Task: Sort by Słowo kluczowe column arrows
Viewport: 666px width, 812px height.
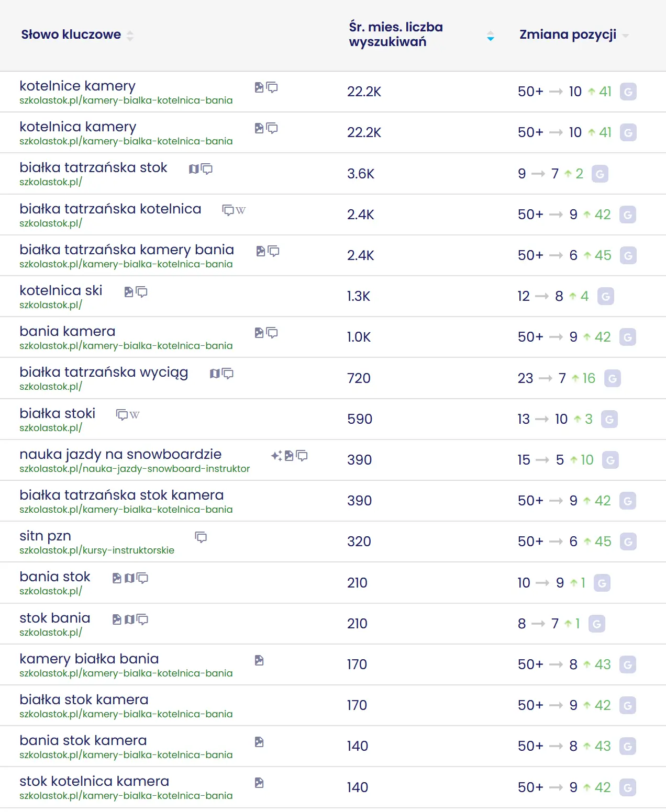Action: [x=130, y=36]
